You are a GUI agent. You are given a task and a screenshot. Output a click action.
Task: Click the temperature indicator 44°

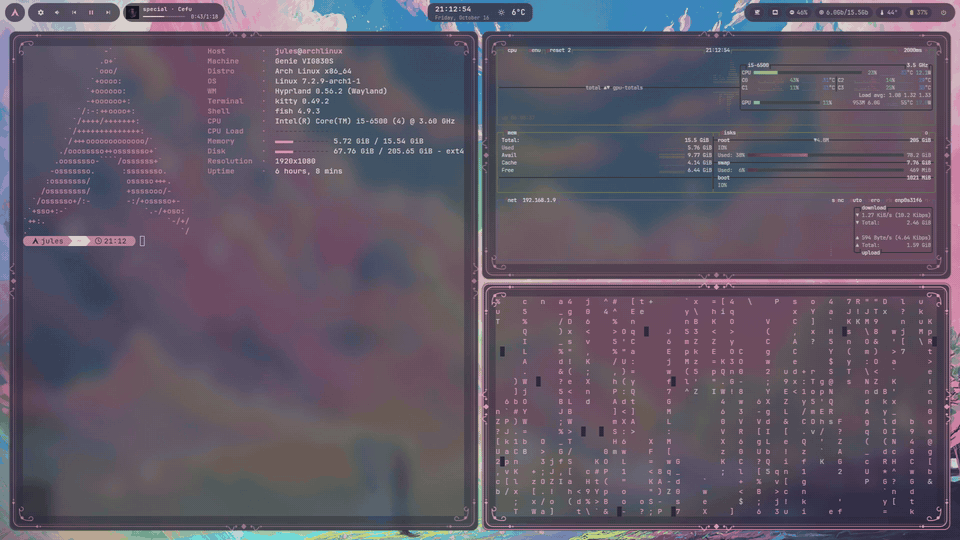(889, 12)
